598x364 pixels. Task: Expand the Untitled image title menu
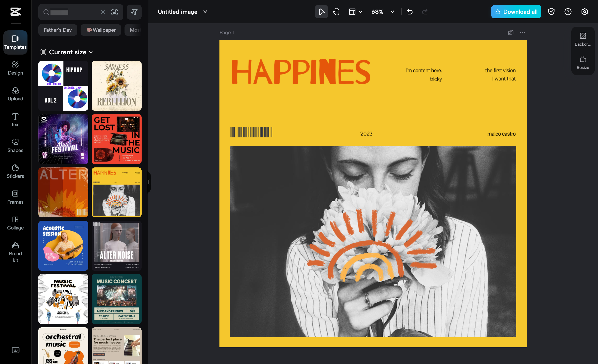click(205, 12)
